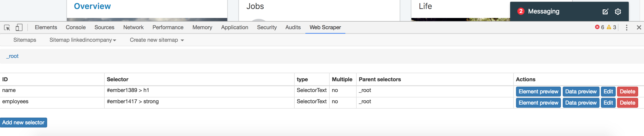Click Add new selector button
This screenshot has width=644, height=136.
click(x=23, y=123)
